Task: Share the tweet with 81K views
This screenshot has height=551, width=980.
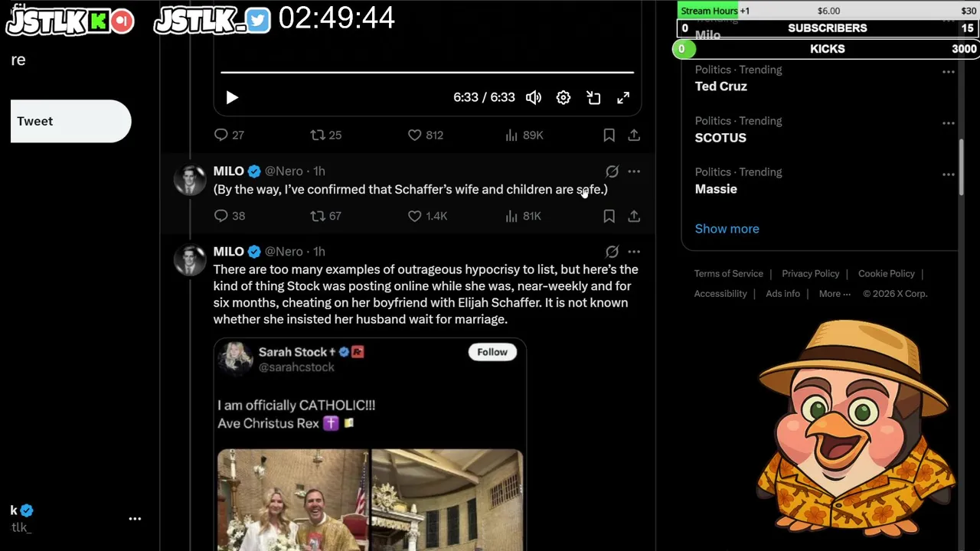Action: 634,217
